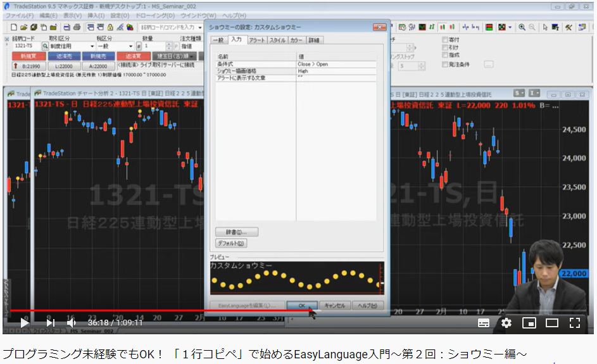The width and height of the screenshot is (597, 364).
Task: Click the open folder icon in toolbar
Action: pos(23,27)
